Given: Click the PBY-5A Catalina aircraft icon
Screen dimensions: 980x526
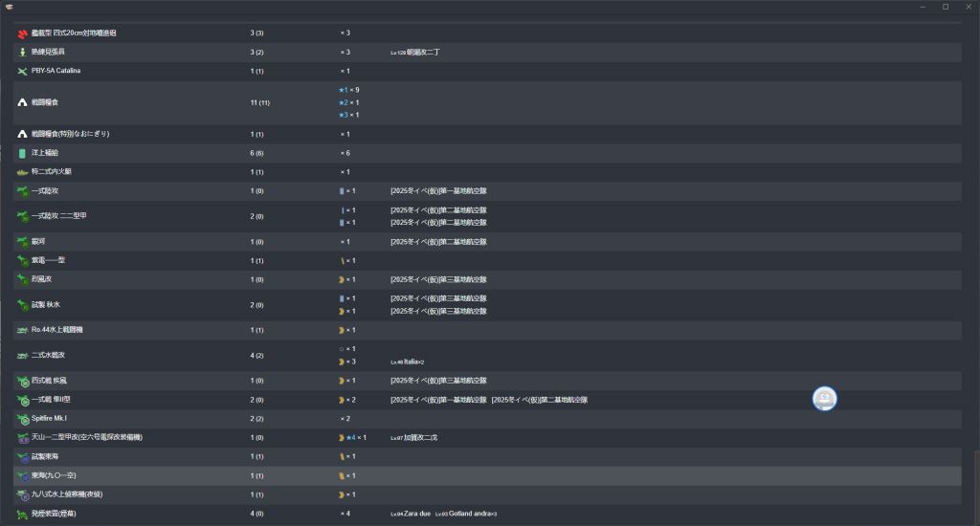Looking at the screenshot, I should 23,71.
